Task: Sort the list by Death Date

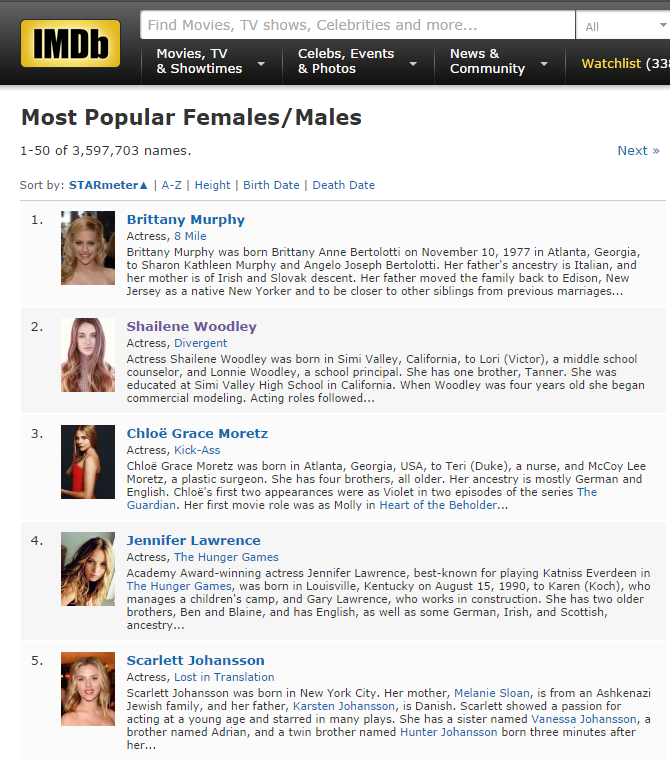Action: coord(344,185)
